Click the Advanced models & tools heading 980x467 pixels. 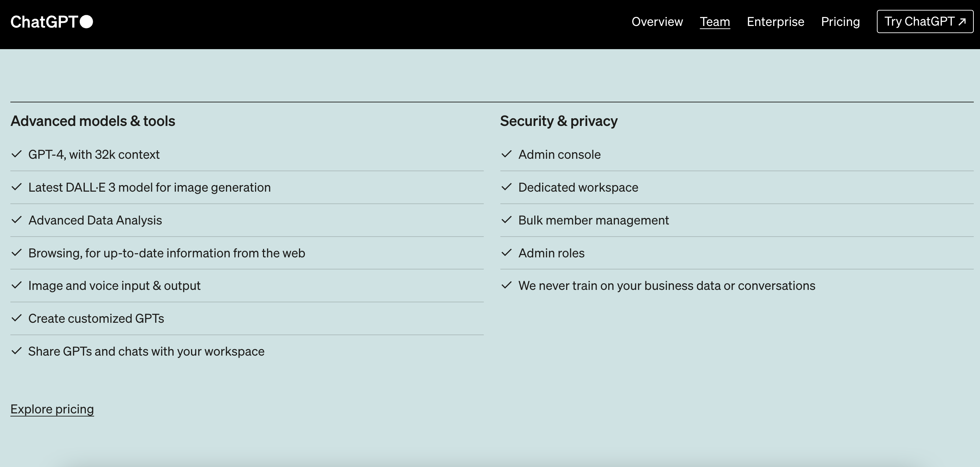93,121
